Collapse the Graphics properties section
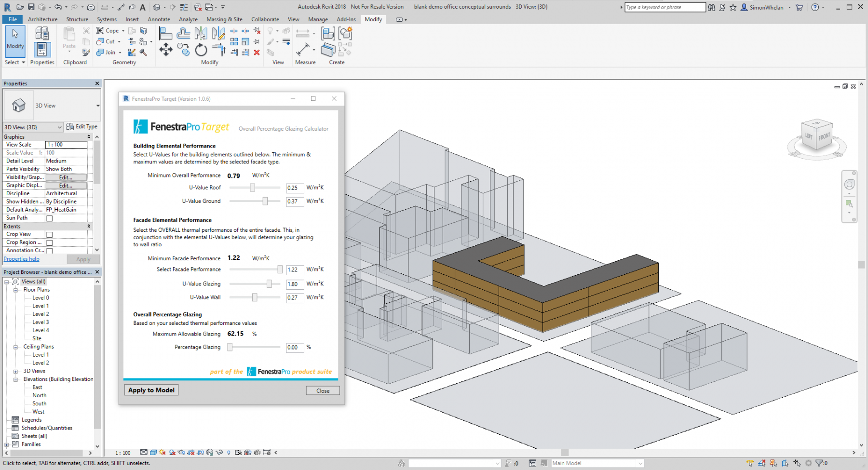 click(89, 137)
